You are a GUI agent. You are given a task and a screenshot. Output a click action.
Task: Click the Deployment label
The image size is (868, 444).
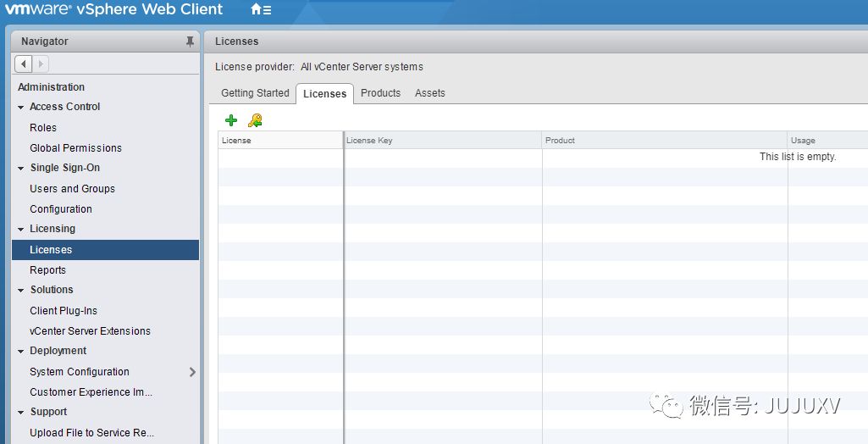58,351
